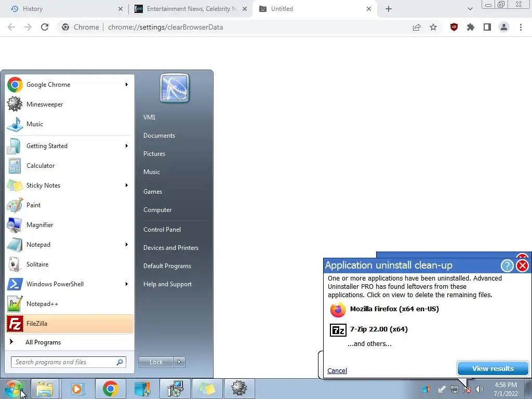Expand Sticky Notes submenu arrow
Viewport: 532px width, 399px height.
[127, 185]
